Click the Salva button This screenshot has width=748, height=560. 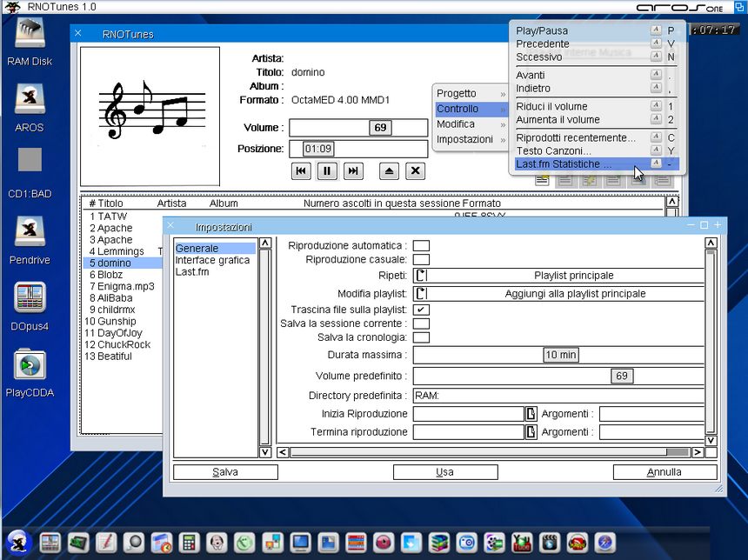pyautogui.click(x=225, y=472)
